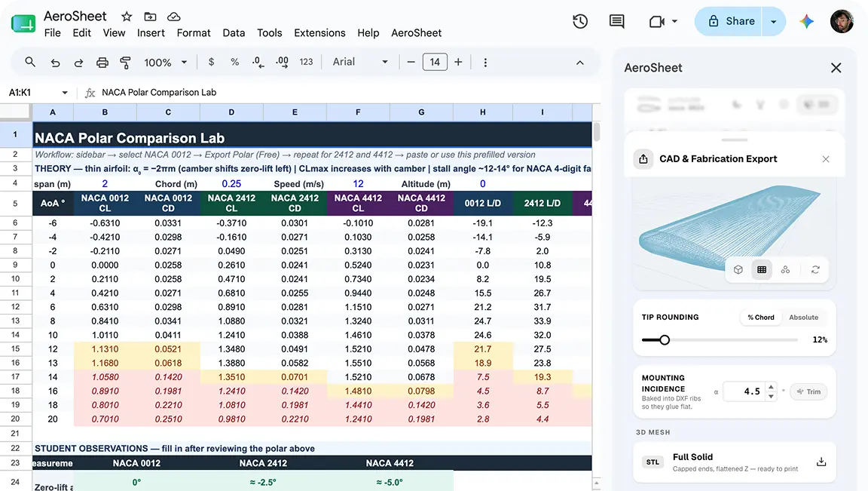
Task: Select % Chord tip rounding mode
Action: (x=760, y=318)
